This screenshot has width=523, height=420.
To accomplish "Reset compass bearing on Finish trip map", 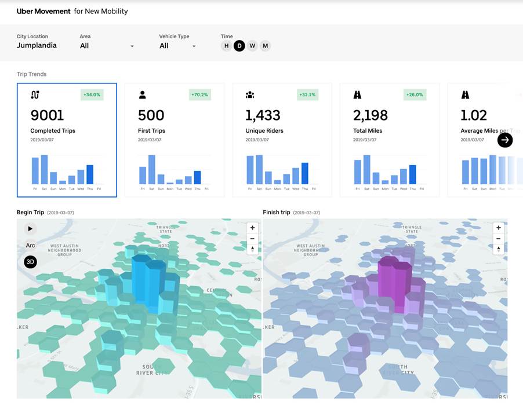I will pyautogui.click(x=498, y=249).
